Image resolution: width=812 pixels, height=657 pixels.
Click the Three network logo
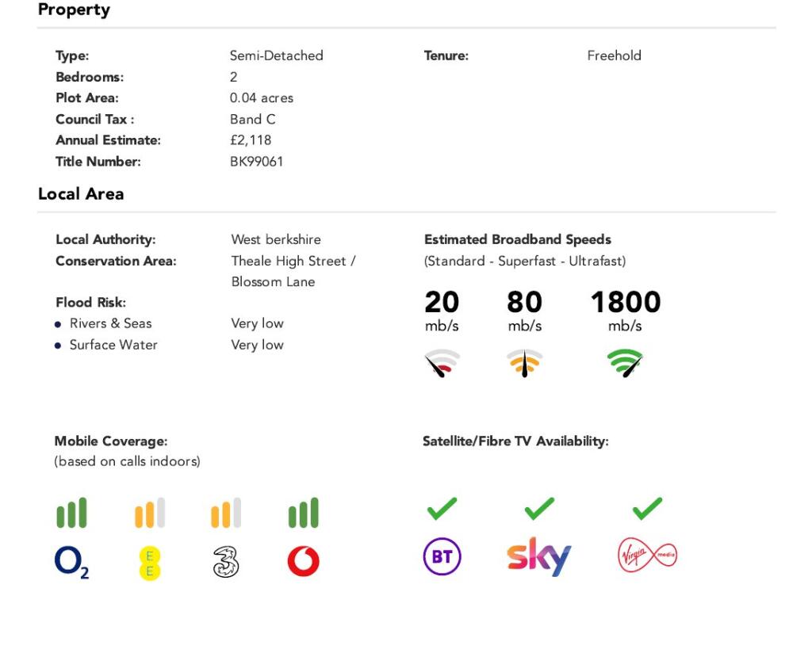coord(226,563)
